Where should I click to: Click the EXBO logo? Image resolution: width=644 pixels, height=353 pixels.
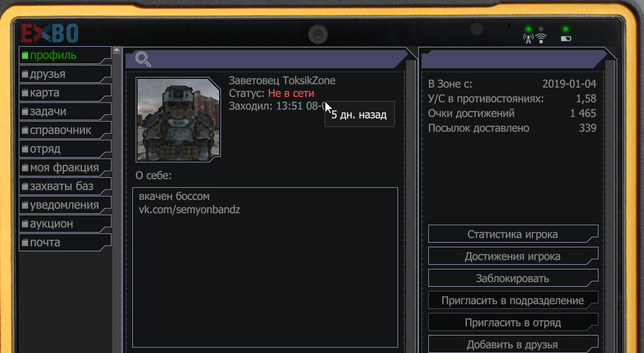(x=49, y=33)
